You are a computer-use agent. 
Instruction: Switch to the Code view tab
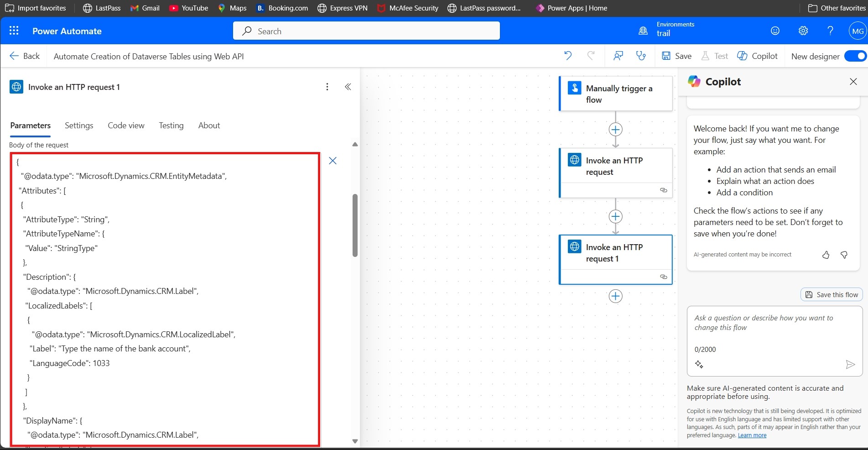tap(126, 126)
